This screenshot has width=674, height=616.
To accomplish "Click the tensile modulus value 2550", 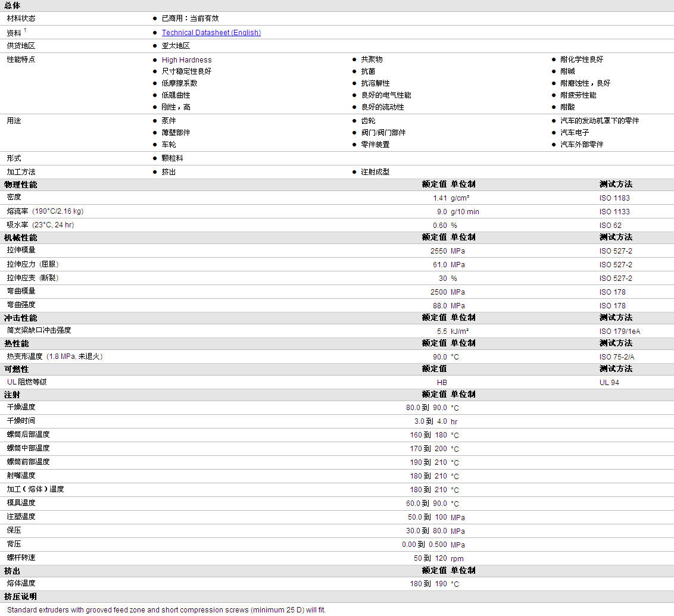I will click(438, 251).
